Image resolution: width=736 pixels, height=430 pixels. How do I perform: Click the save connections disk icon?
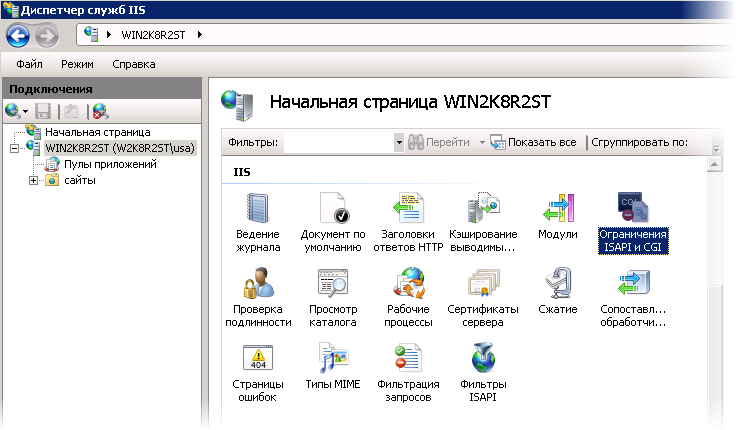43,111
